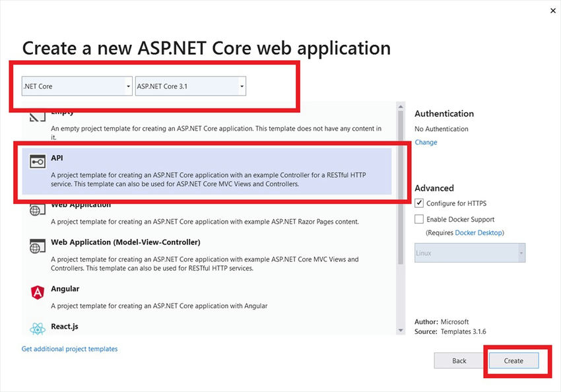Click the Model-View-Controller template globe icon
This screenshot has height=392, width=561.
click(x=37, y=245)
